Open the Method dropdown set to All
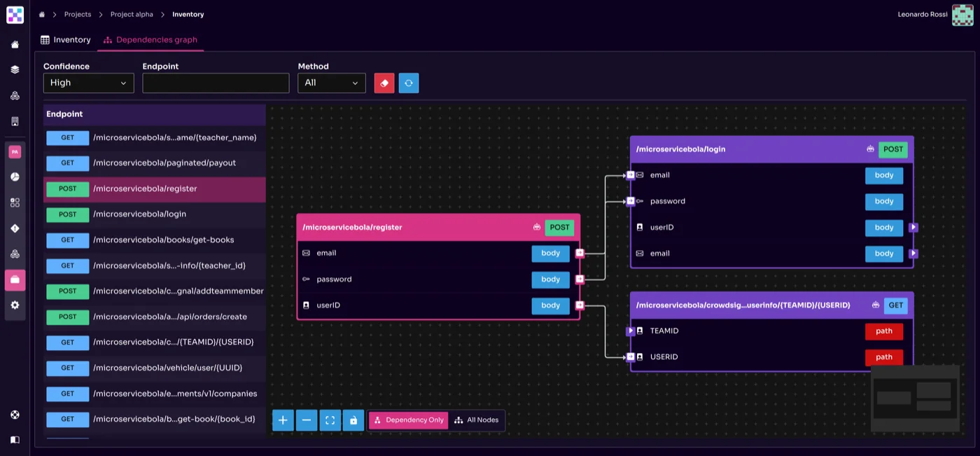This screenshot has height=456, width=980. pos(331,83)
